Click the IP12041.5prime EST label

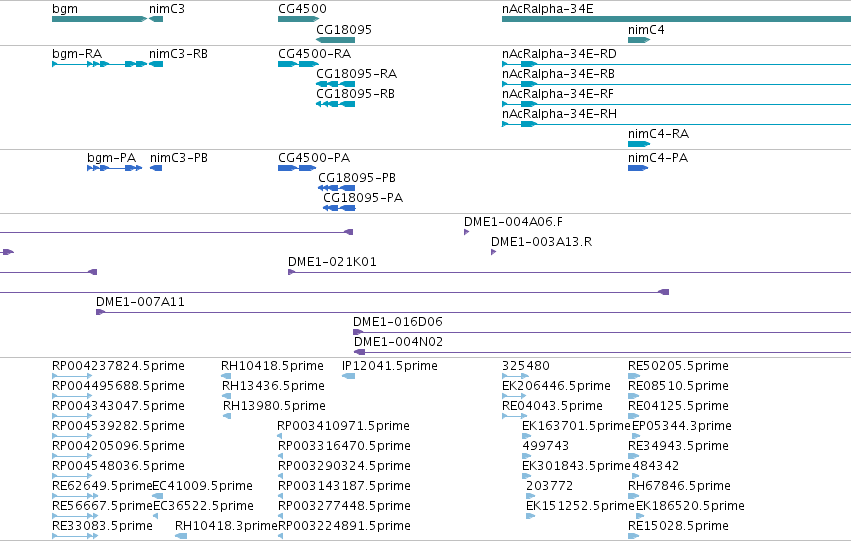tap(390, 366)
